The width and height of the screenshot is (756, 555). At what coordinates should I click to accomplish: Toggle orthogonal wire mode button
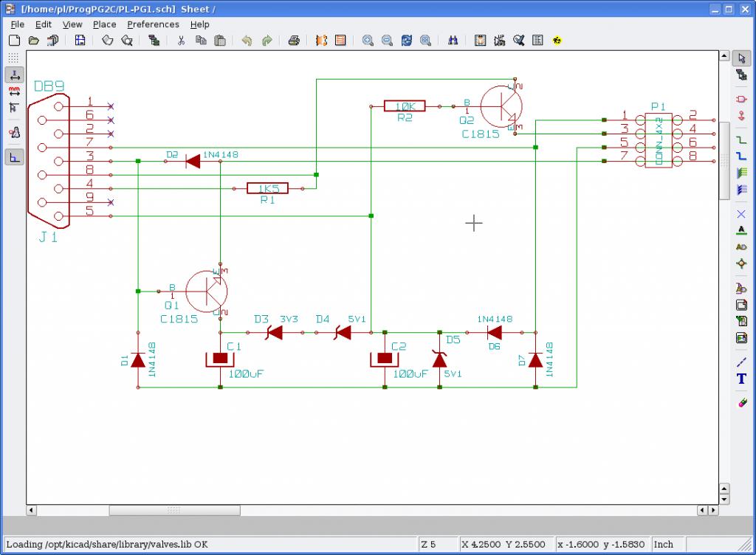click(14, 156)
